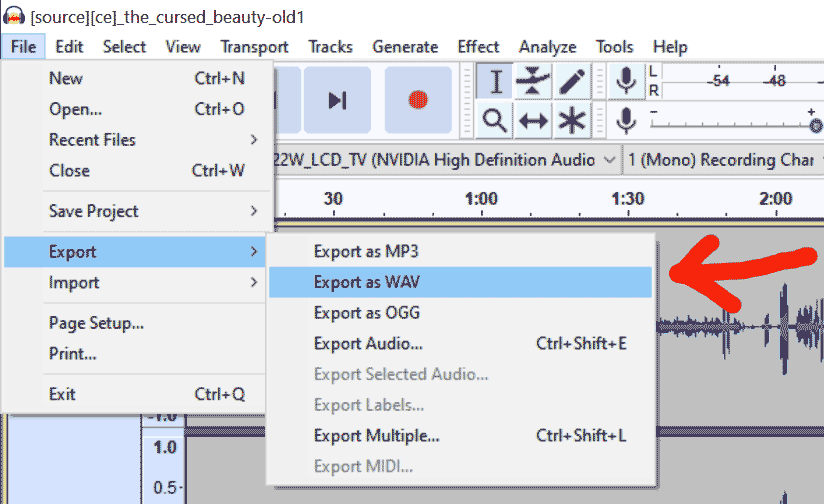Adjust the recording volume slider knob
Screen dimensions: 824x504
click(816, 126)
